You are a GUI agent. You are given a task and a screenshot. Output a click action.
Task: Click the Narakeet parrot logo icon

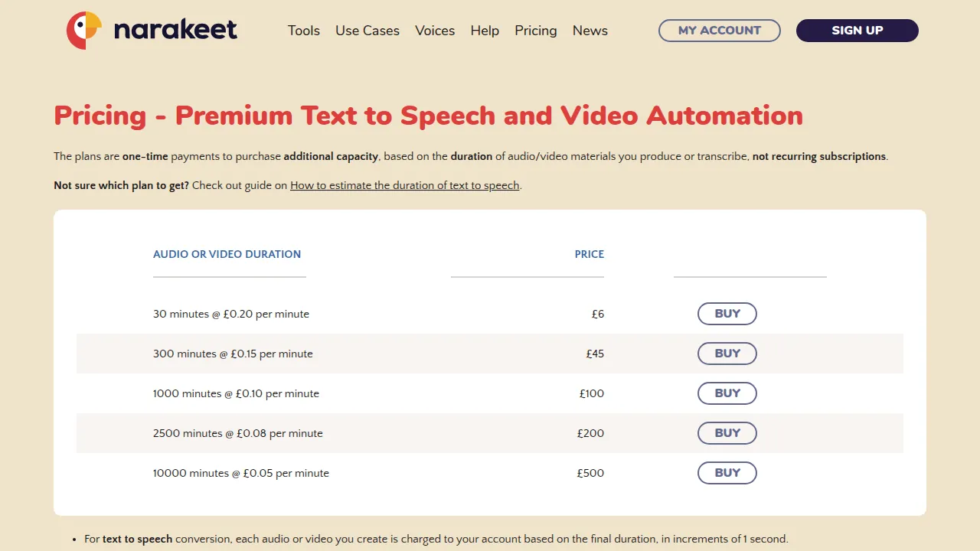tap(84, 31)
